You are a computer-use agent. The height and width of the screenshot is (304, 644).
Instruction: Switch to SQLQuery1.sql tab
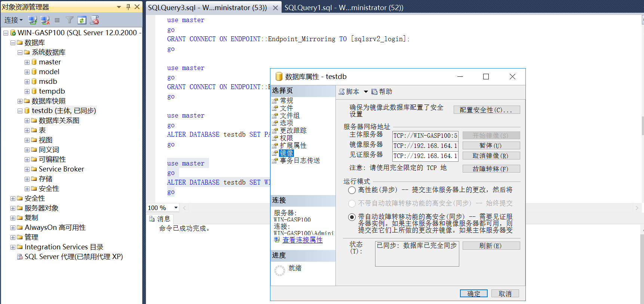(344, 7)
